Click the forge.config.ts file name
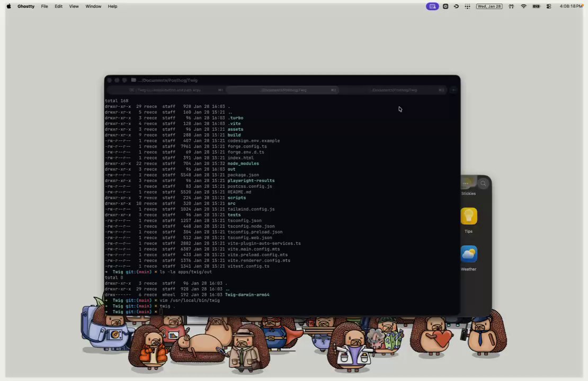Viewport: 588px width, 381px height. click(x=247, y=147)
